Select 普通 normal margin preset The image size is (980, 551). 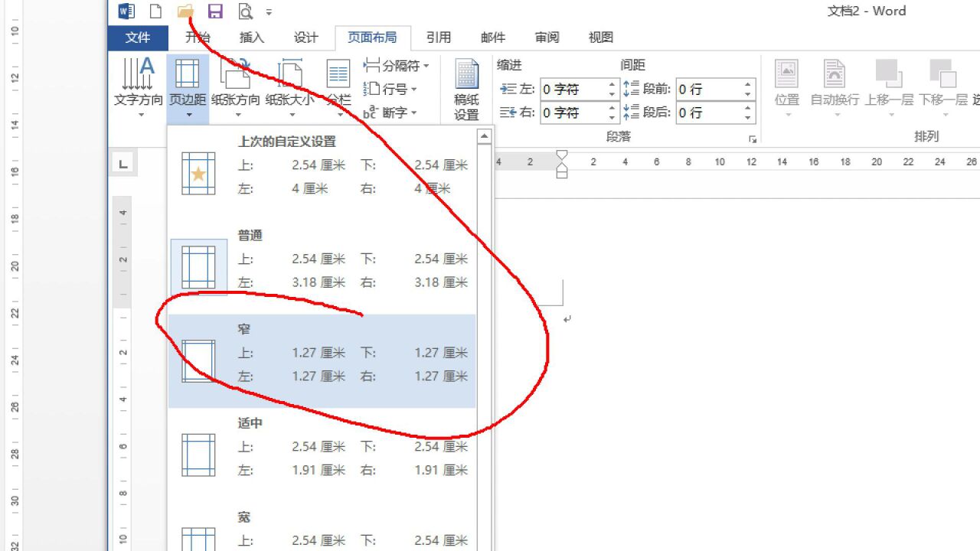coord(322,266)
